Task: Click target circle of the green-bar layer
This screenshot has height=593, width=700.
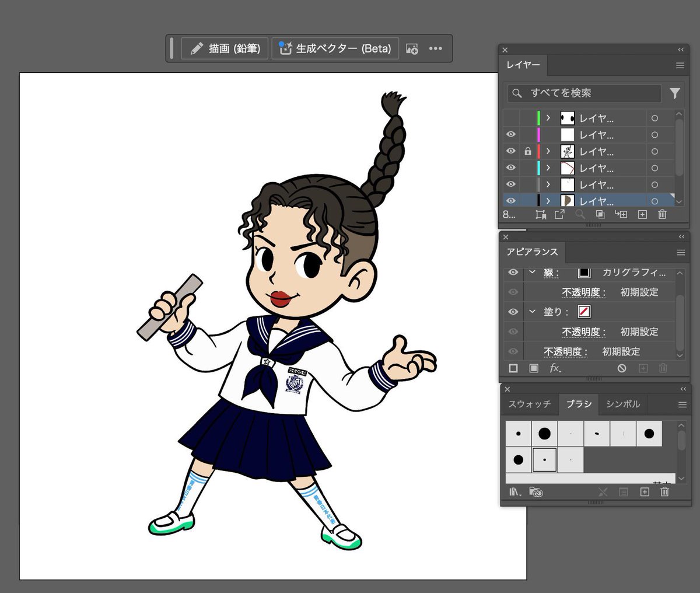Action: (654, 118)
